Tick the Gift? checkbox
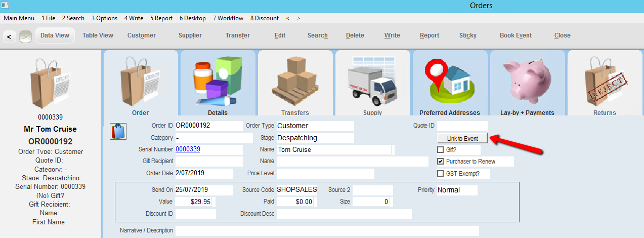644x238 pixels. 440,150
